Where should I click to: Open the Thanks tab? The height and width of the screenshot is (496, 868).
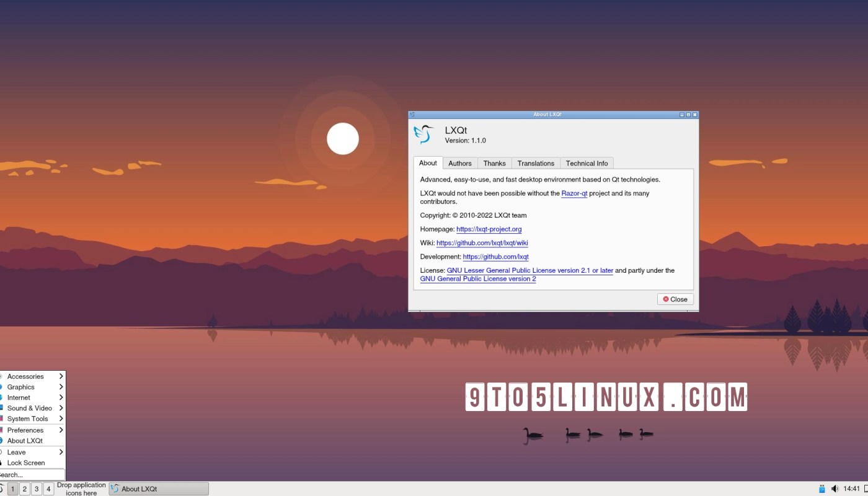click(494, 163)
